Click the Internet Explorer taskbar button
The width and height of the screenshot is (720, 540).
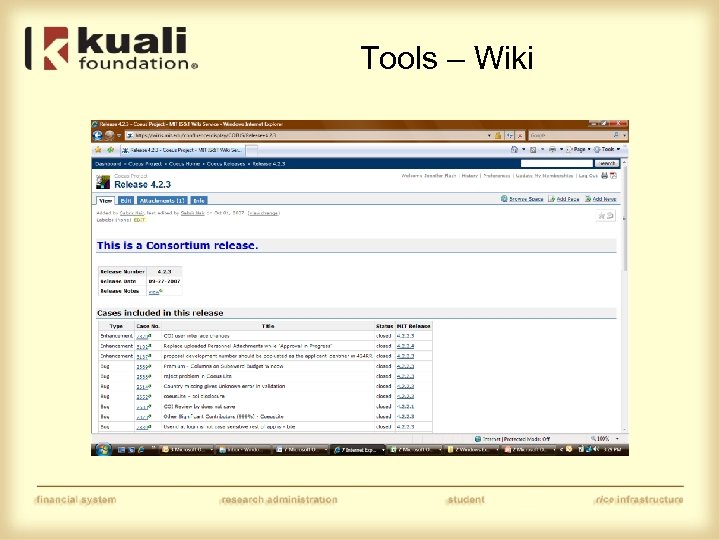click(x=359, y=450)
